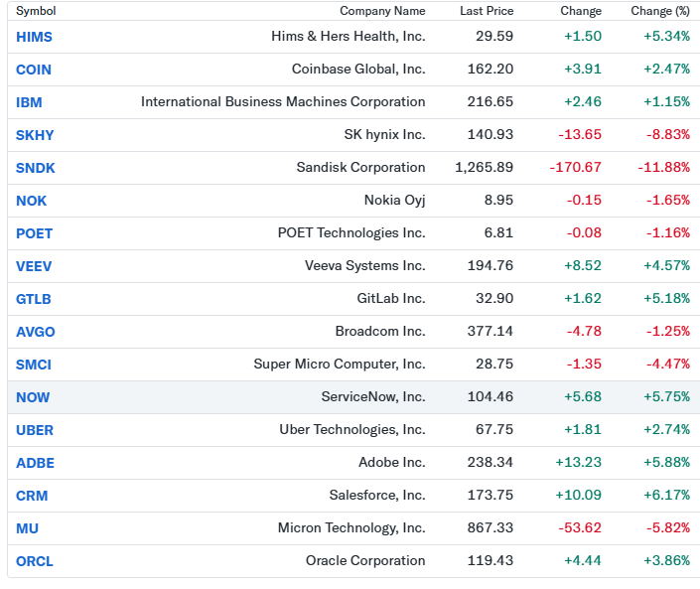The height and width of the screenshot is (589, 700).
Task: Click Super Micro Computer, Inc. name
Action: (340, 364)
